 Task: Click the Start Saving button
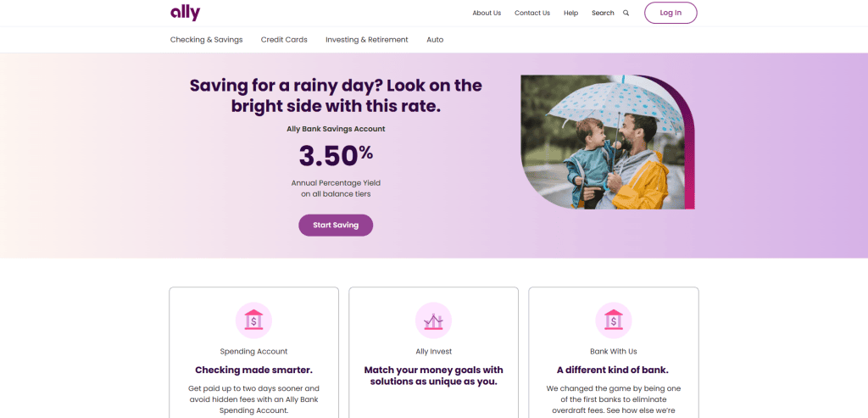point(336,226)
